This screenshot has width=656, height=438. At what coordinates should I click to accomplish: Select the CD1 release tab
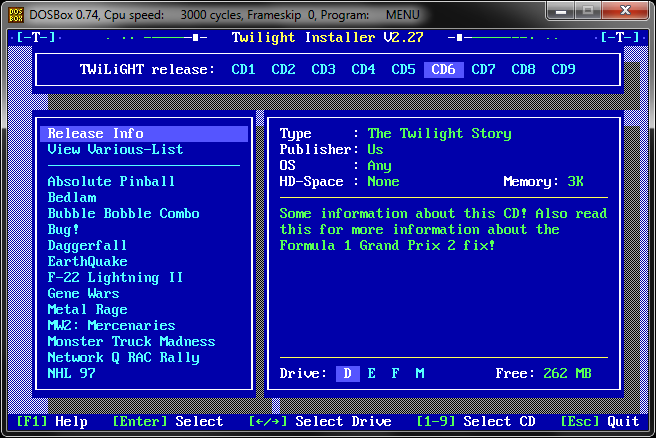(243, 69)
